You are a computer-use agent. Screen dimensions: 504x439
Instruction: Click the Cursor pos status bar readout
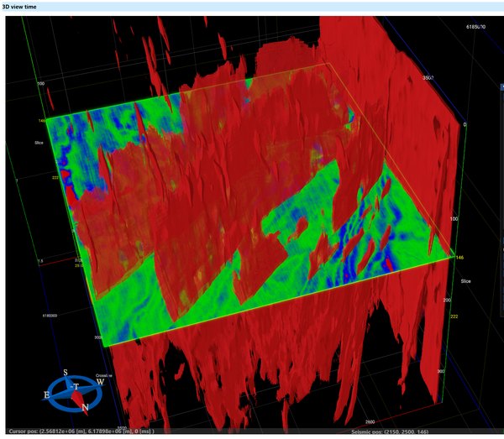(81, 431)
